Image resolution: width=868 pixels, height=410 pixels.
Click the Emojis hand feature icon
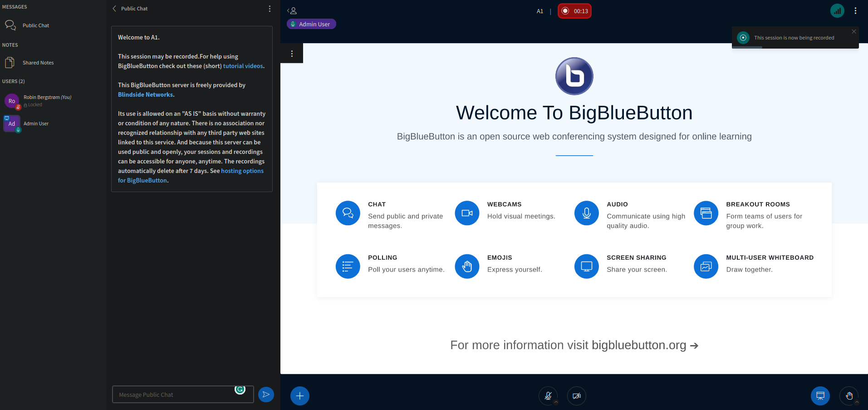(467, 267)
